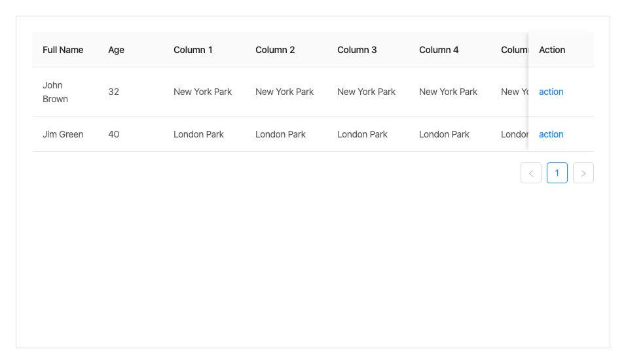The image size is (626, 364).
Task: Click the Column 1 header
Action: point(193,50)
